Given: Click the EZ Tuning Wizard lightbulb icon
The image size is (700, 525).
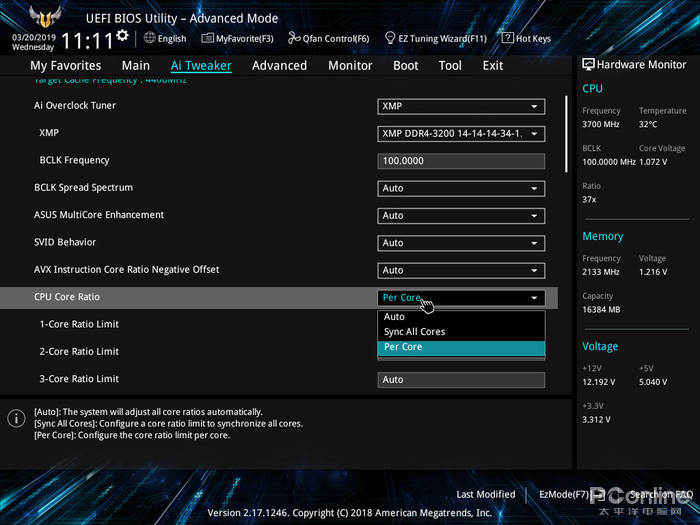Looking at the screenshot, I should [390, 38].
